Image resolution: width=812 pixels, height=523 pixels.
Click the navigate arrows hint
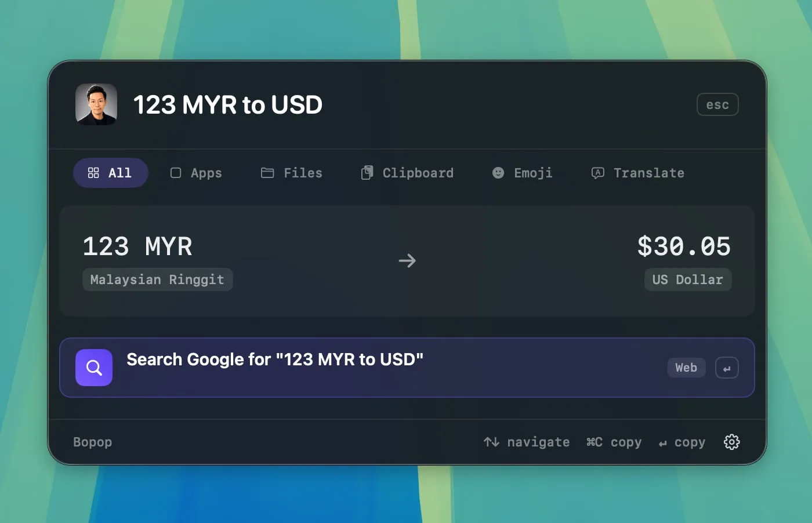coord(527,442)
